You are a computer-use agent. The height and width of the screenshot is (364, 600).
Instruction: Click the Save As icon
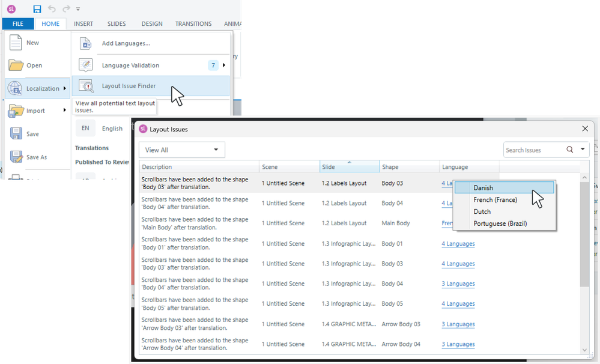click(17, 156)
